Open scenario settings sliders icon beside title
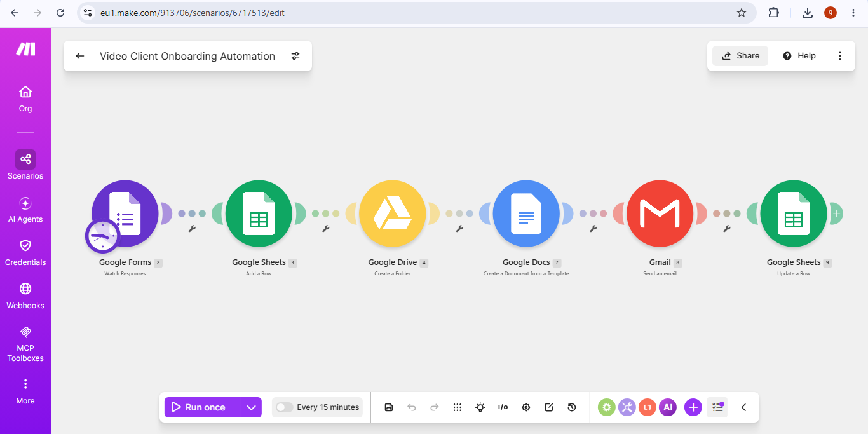Viewport: 868px width, 434px height. (x=295, y=56)
